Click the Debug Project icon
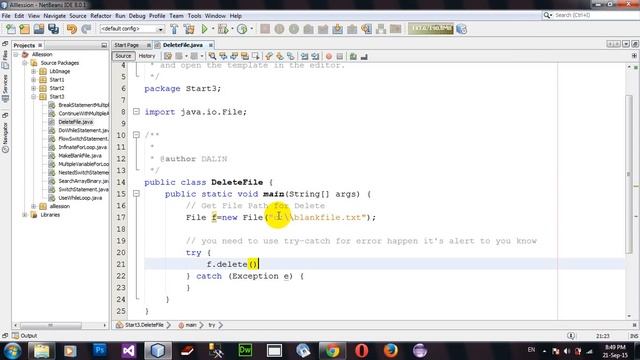This screenshot has height=360, width=640. pos(223,29)
